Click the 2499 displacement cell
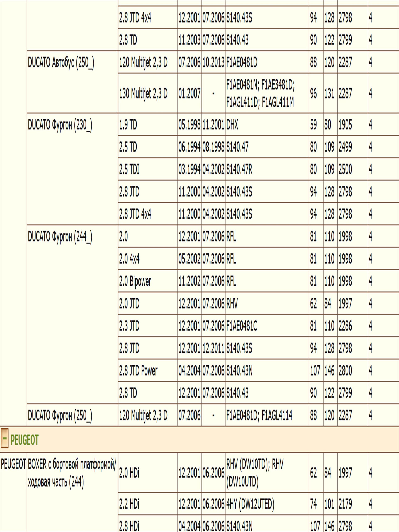This screenshot has height=532, width=399. [x=353, y=147]
